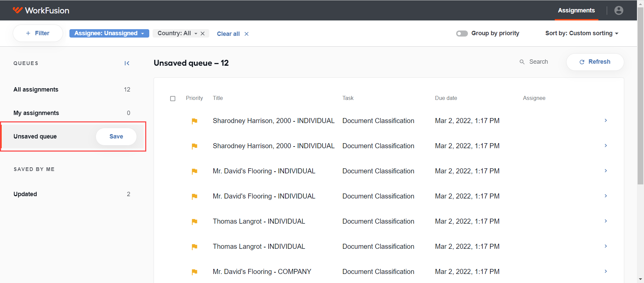The height and width of the screenshot is (283, 644).
Task: Click the priority flag for Mr. David's Flooring - COMPANY
Action: [195, 272]
